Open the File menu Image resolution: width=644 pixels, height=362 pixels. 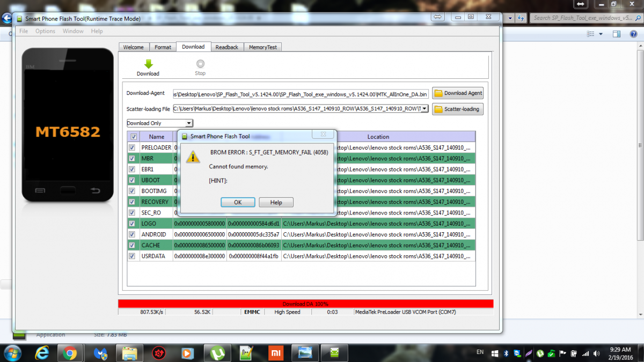(x=24, y=31)
